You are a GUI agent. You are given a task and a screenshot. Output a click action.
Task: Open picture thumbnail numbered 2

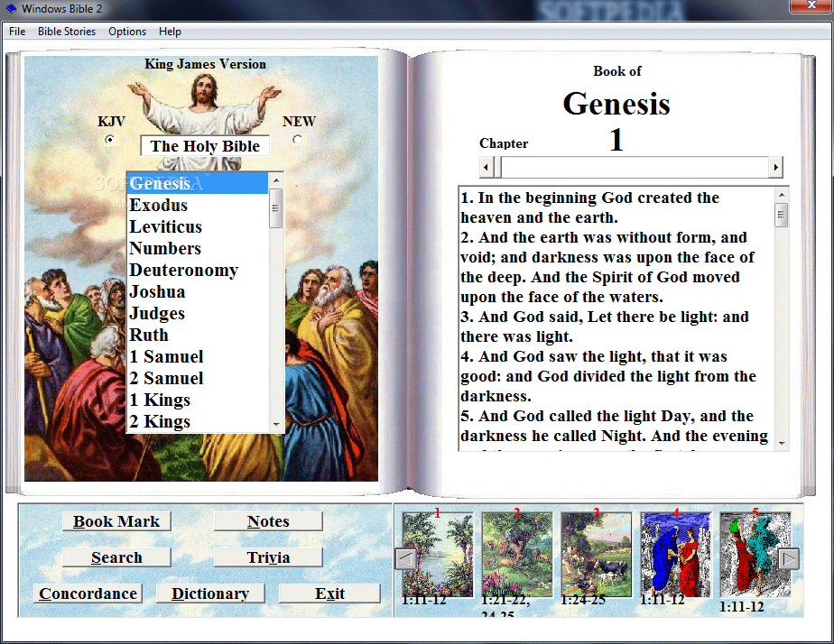(517, 554)
